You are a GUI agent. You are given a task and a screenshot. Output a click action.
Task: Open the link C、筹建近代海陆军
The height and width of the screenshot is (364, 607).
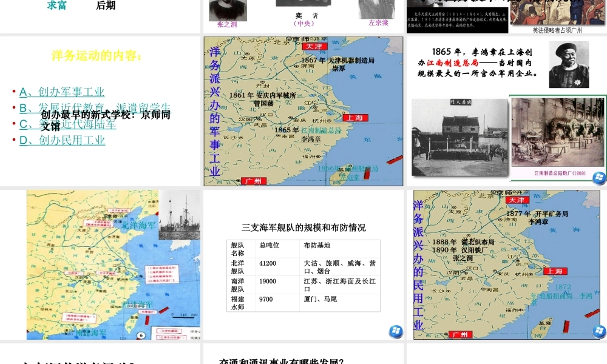pyautogui.click(x=68, y=124)
